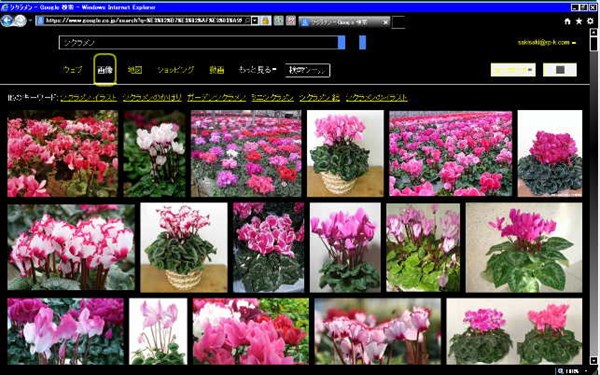Image resolution: width=600 pixels, height=375 pixels.
Task: Select the シクラメン - Google 検索 browser tab
Action: [x=341, y=22]
